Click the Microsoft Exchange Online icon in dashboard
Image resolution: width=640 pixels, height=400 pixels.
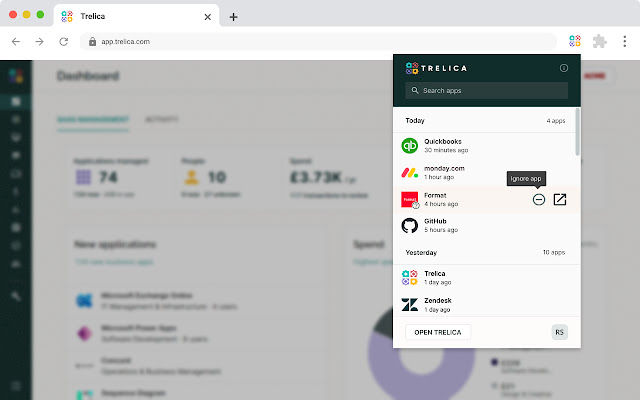coord(84,301)
